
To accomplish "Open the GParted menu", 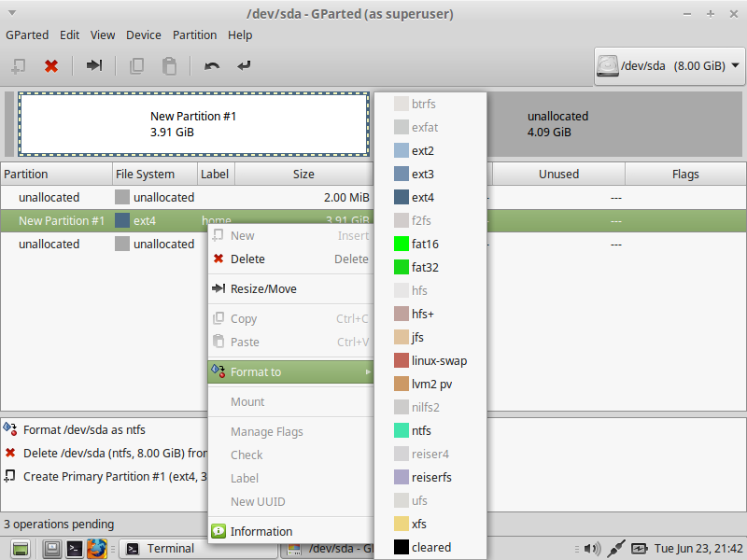I will (27, 35).
